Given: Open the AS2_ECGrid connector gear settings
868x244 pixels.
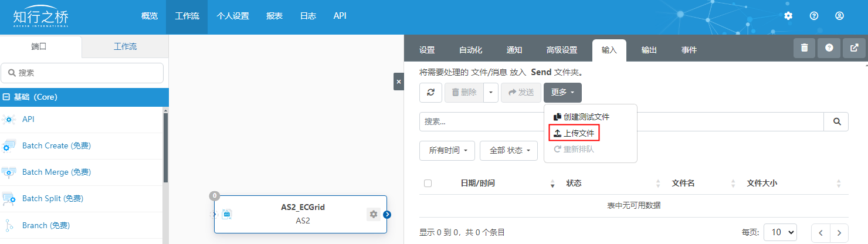Looking at the screenshot, I should click(x=373, y=214).
